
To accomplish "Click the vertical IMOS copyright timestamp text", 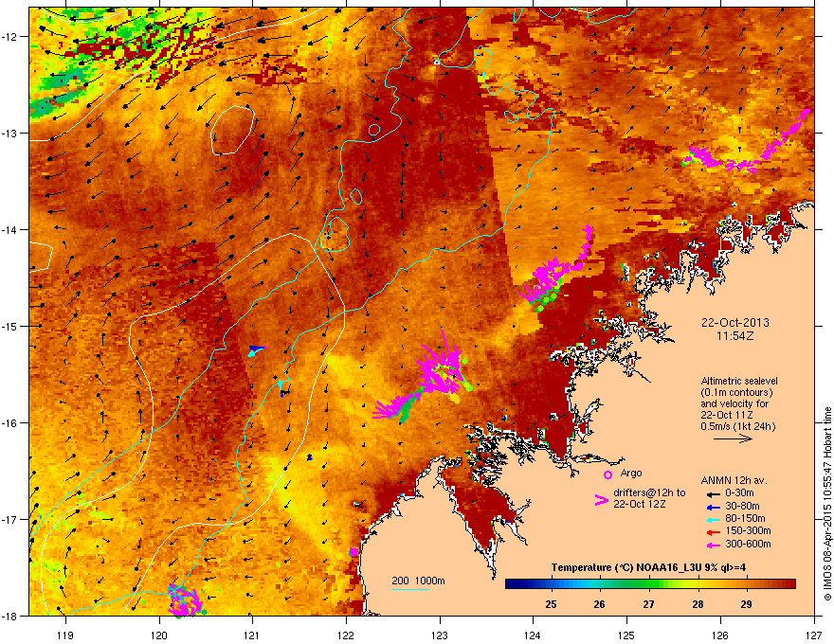I will [827, 504].
